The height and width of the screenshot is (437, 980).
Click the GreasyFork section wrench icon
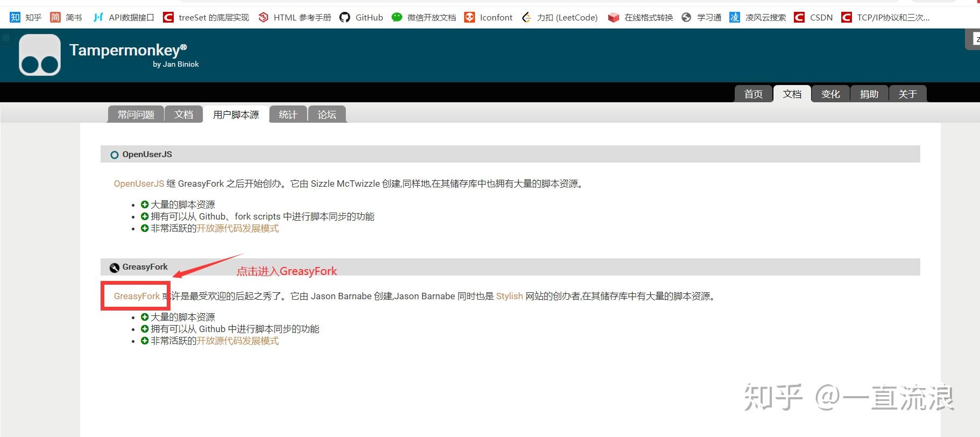(114, 267)
